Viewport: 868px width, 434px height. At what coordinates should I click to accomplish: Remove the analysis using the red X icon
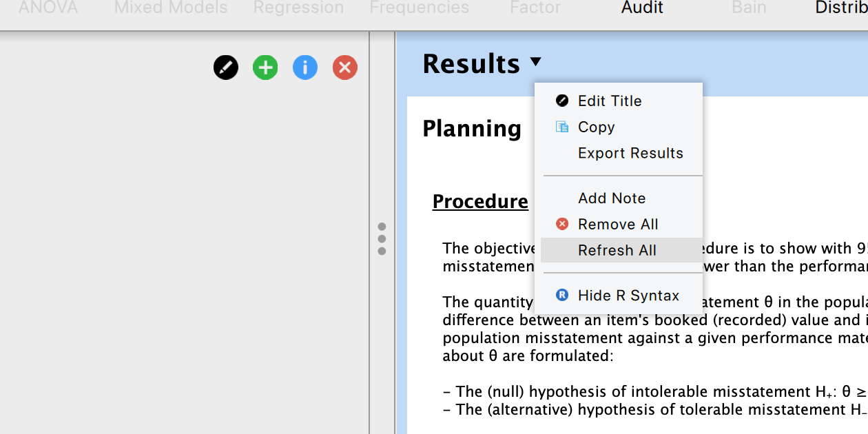pos(344,68)
